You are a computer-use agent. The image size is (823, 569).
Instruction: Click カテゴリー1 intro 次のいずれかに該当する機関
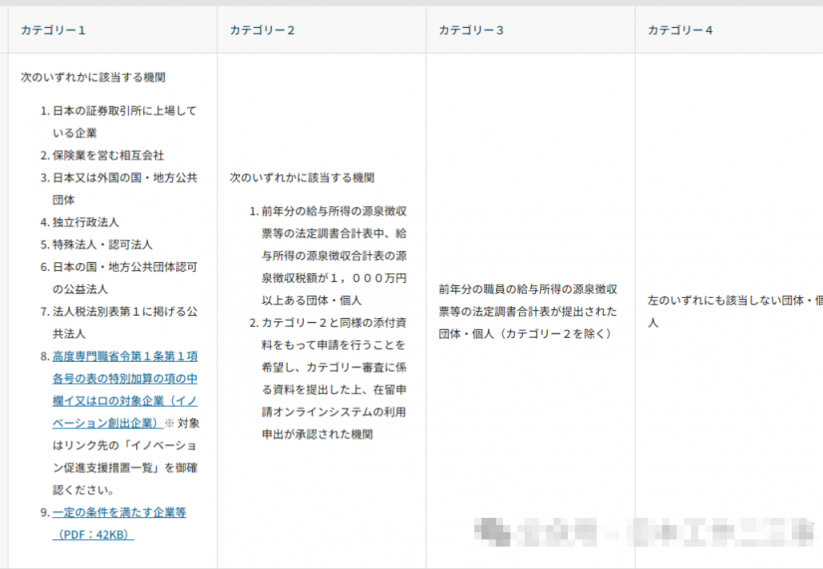[x=92, y=77]
